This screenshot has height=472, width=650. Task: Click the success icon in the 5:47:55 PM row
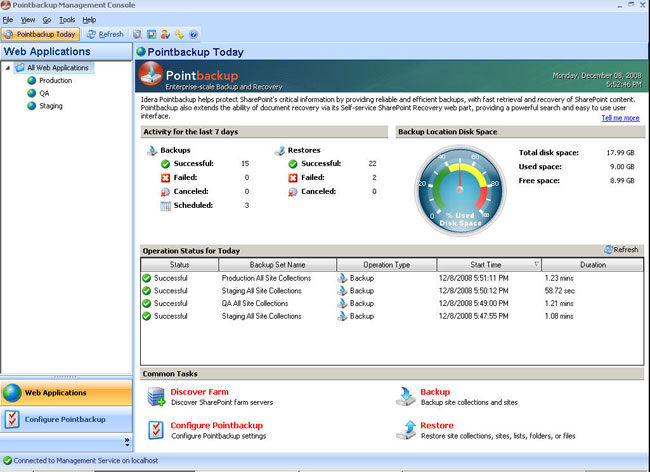click(146, 316)
